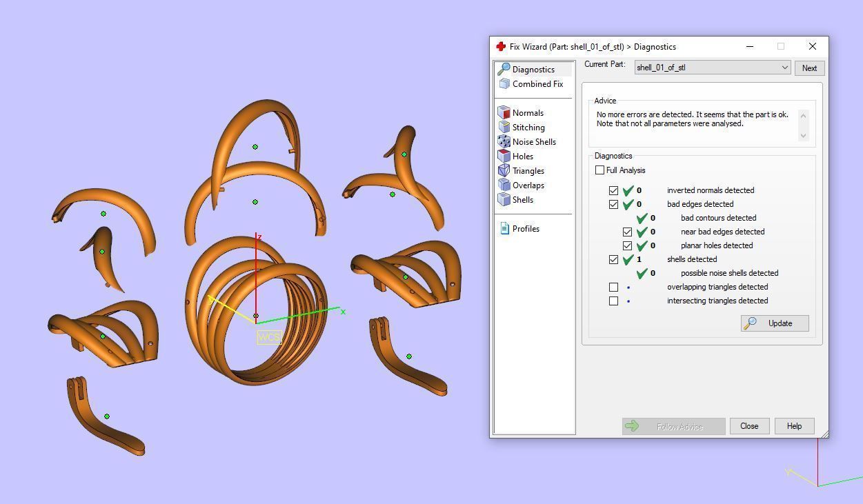
Task: Click the Triangles icon
Action: point(504,171)
